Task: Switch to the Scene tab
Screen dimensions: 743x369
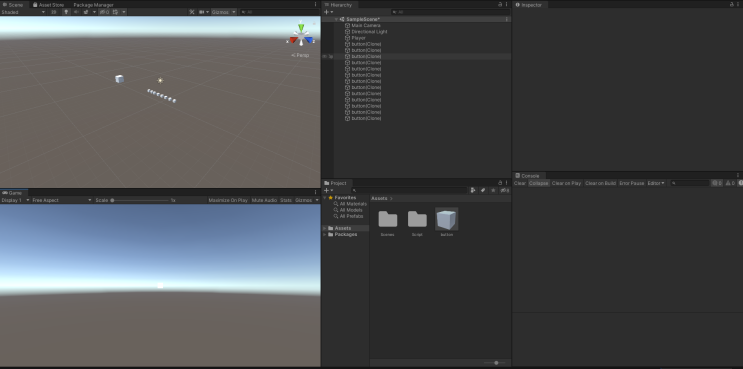Action: click(13, 5)
